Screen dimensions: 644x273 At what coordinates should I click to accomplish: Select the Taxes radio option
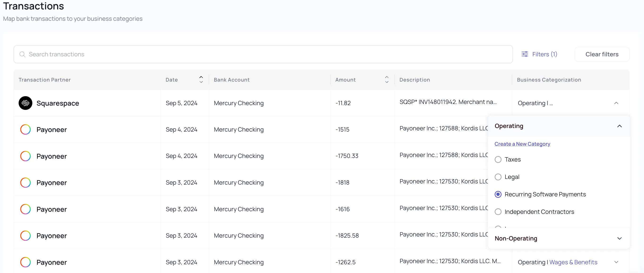[x=498, y=159]
